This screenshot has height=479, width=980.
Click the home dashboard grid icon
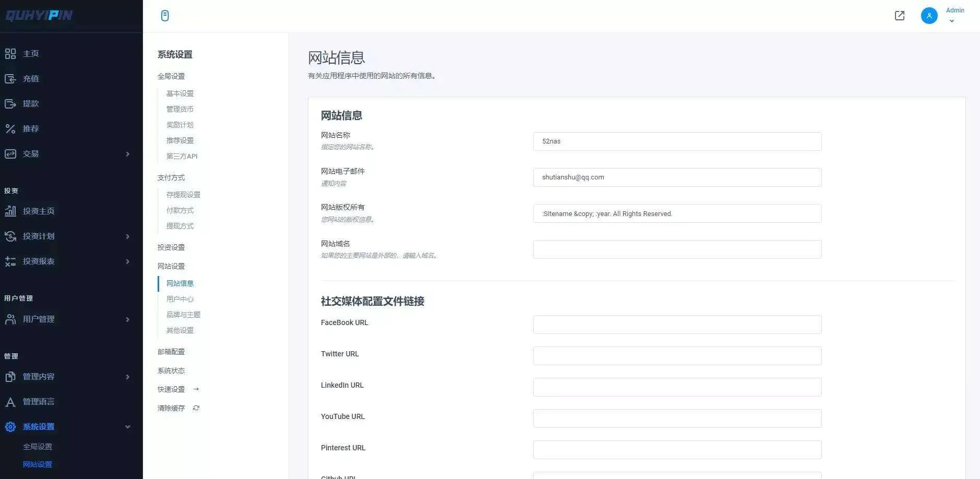(x=10, y=54)
